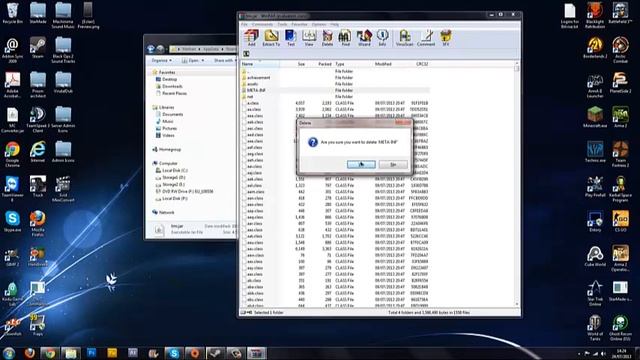Select Recent Places in Explorer sidebar
The image size is (640, 360).
pos(171,93)
